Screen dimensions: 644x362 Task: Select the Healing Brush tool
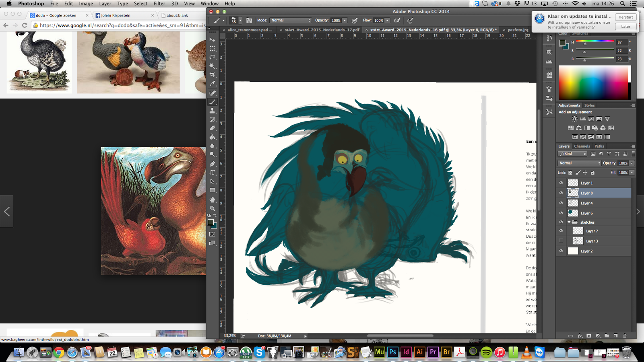pyautogui.click(x=212, y=93)
